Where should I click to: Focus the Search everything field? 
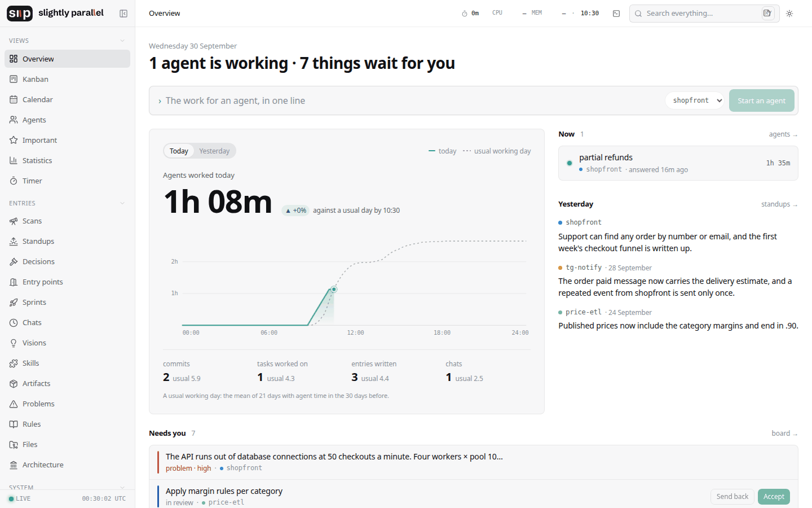tap(704, 14)
